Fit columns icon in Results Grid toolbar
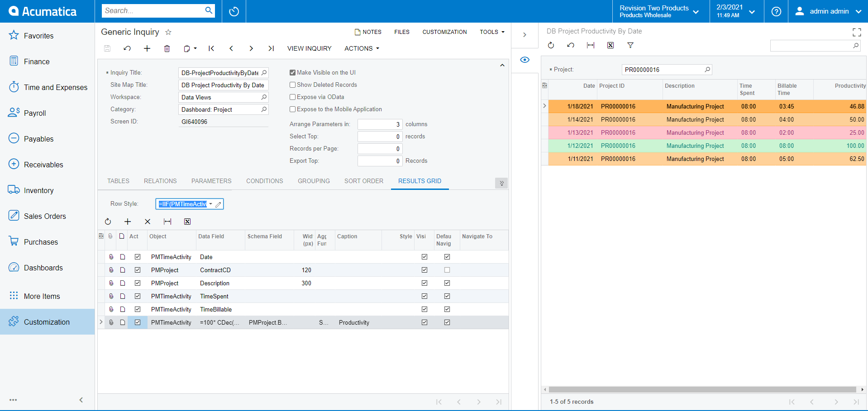 [167, 222]
